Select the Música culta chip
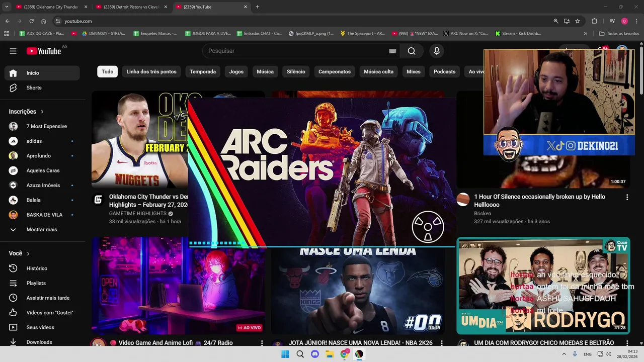Viewport: 644px width, 362px height. (x=379, y=71)
